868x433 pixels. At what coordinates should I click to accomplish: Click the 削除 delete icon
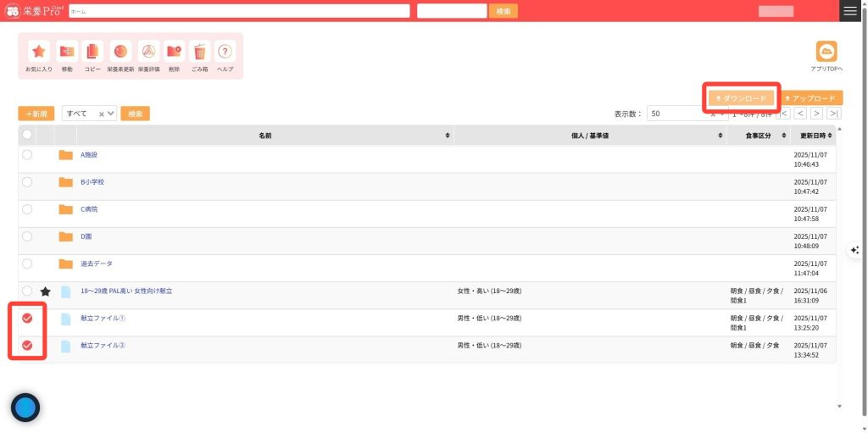[x=174, y=52]
